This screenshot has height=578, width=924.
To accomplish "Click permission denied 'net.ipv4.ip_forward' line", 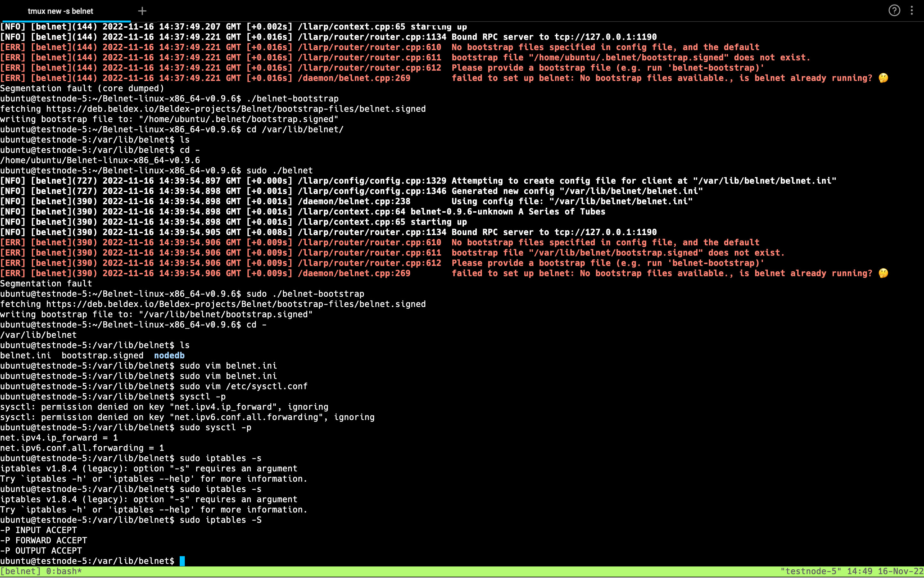I will (x=164, y=407).
